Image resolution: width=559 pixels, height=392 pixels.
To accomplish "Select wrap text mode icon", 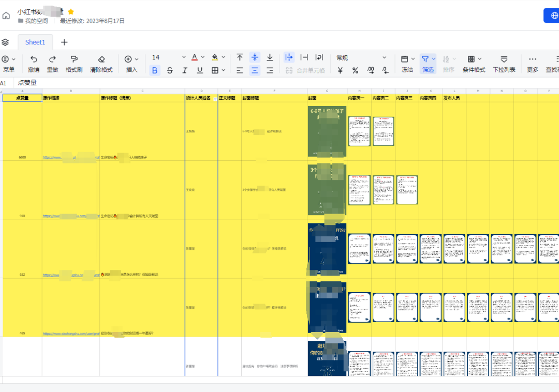I will 319,57.
